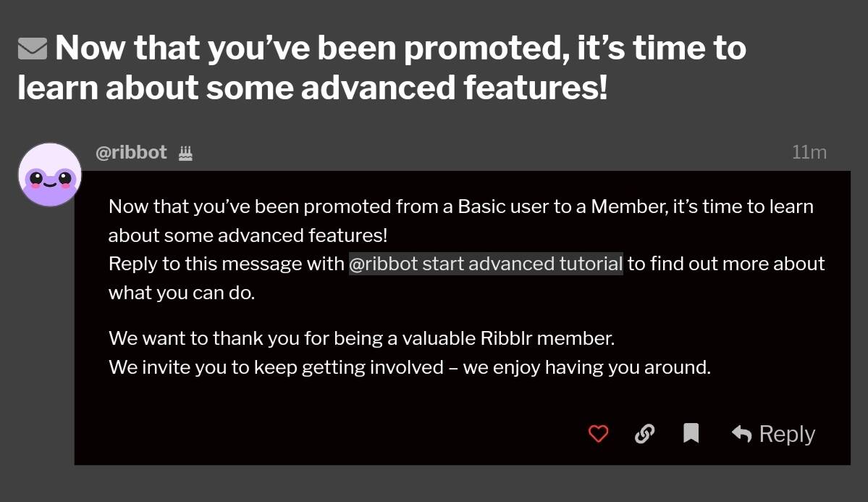This screenshot has width=868, height=502.
Task: Copy the post link via chain icon
Action: point(644,433)
